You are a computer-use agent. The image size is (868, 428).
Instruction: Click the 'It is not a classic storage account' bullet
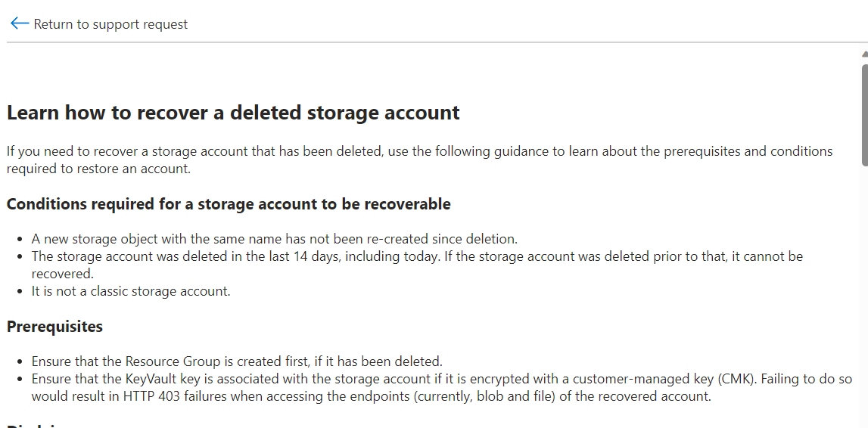click(131, 291)
